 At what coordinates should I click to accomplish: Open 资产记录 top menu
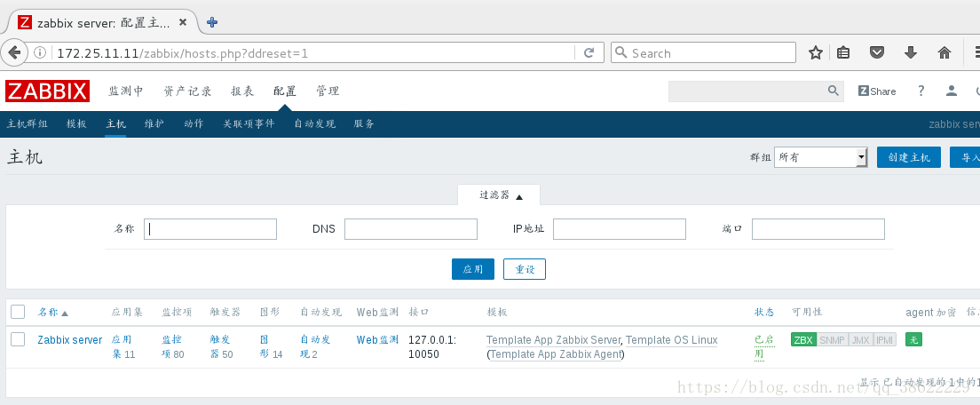click(187, 91)
